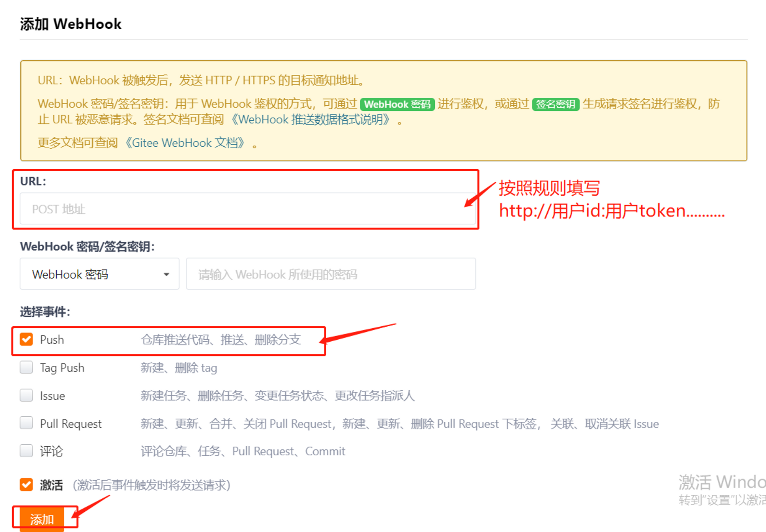The height and width of the screenshot is (532, 766).
Task: Toggle the 激活 checkbox
Action: 26,485
